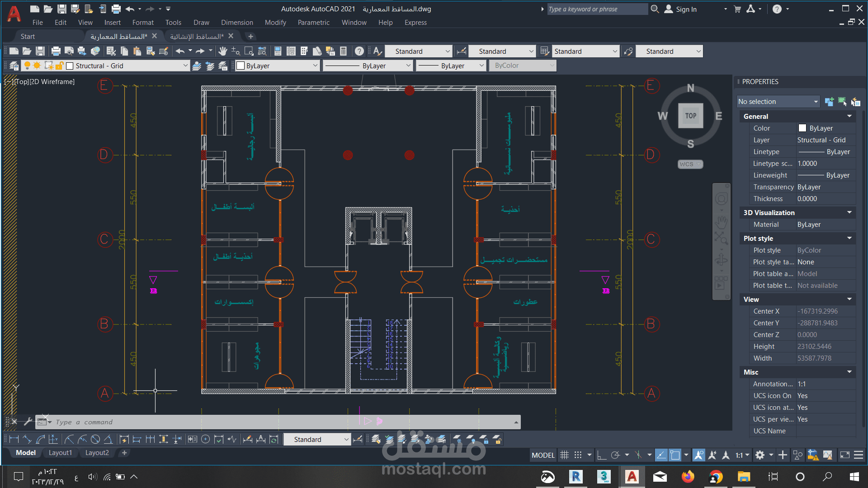Click the keyword search box in title bar
Screen dimensions: 868x488
click(x=597, y=9)
